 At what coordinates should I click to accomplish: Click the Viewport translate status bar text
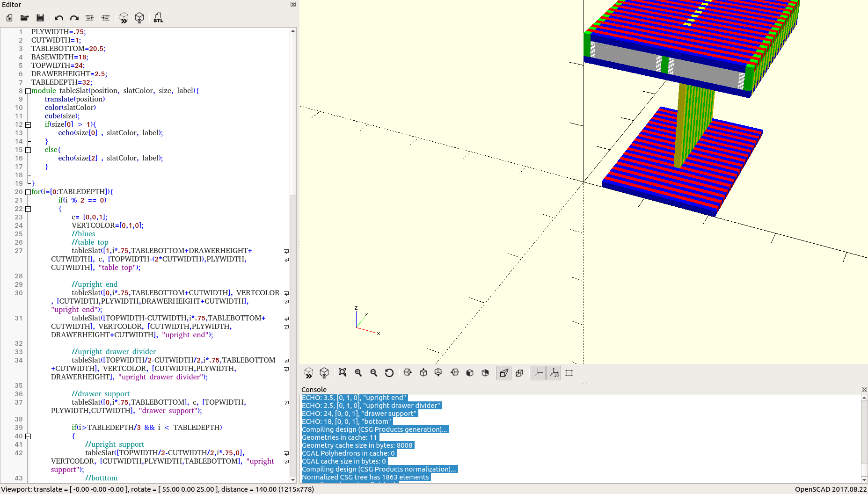click(x=157, y=489)
